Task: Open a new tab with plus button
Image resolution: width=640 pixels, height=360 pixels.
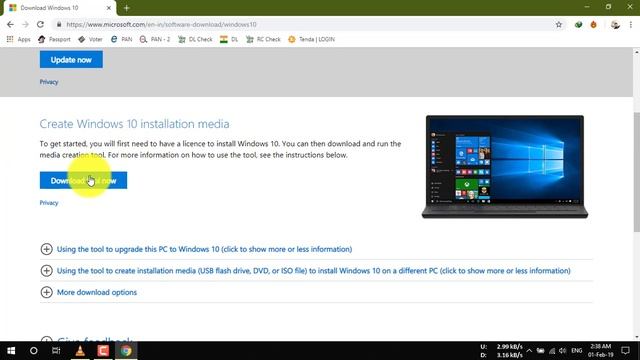Action: click(127, 8)
